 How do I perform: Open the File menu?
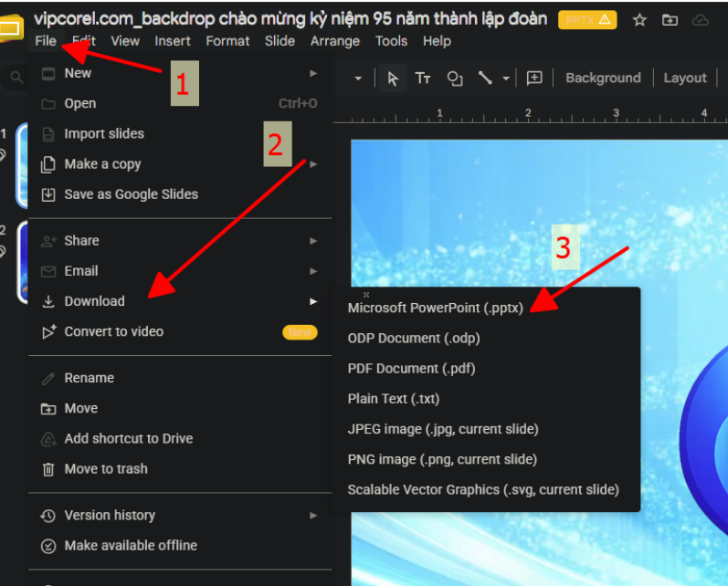(x=46, y=41)
